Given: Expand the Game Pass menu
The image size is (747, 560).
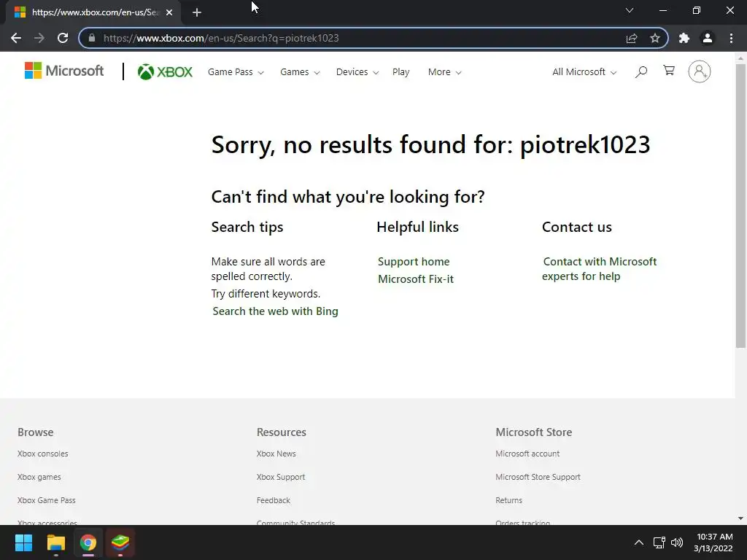Looking at the screenshot, I should [236, 72].
